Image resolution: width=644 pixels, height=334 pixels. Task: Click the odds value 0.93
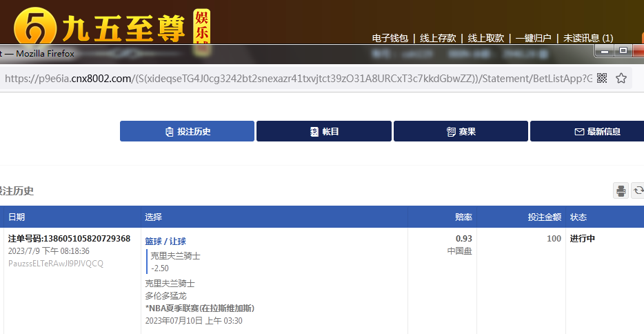[x=464, y=239]
